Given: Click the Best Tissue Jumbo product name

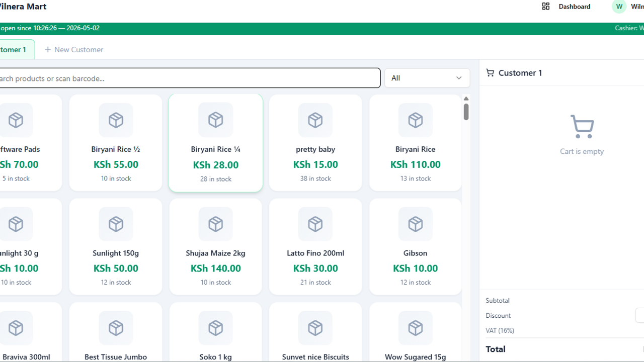Looking at the screenshot, I should click(x=116, y=357).
